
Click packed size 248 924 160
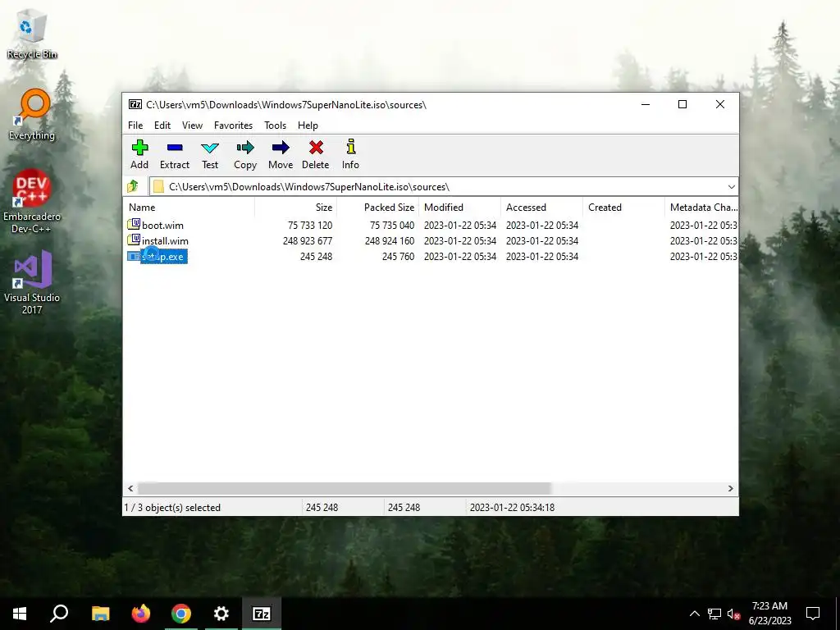tap(390, 241)
